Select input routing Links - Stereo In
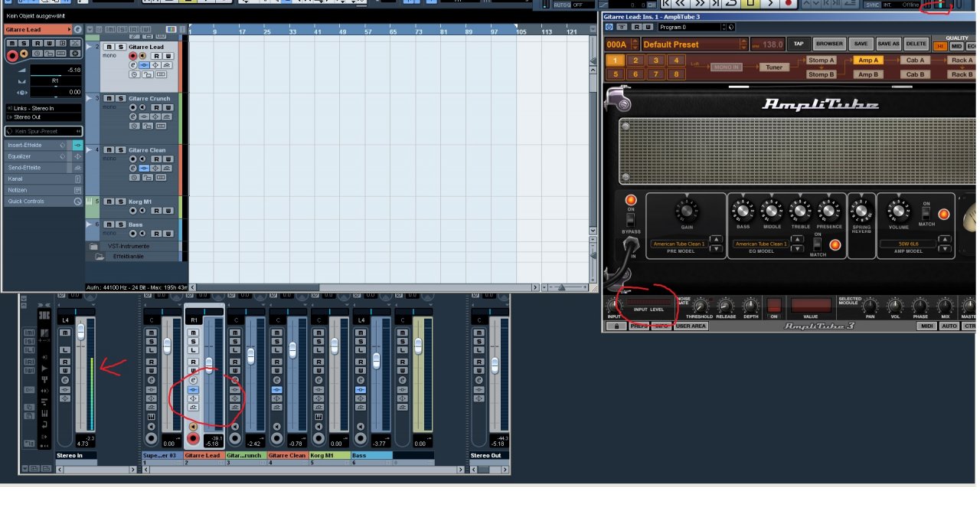Screen dimensions: 980x531 click(x=44, y=108)
